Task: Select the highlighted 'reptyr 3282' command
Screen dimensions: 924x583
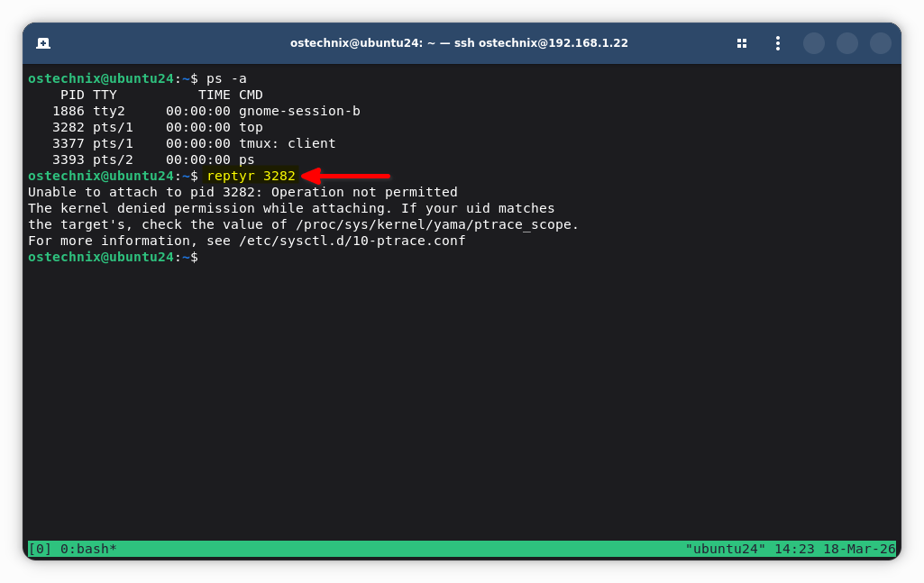Action: (x=251, y=176)
